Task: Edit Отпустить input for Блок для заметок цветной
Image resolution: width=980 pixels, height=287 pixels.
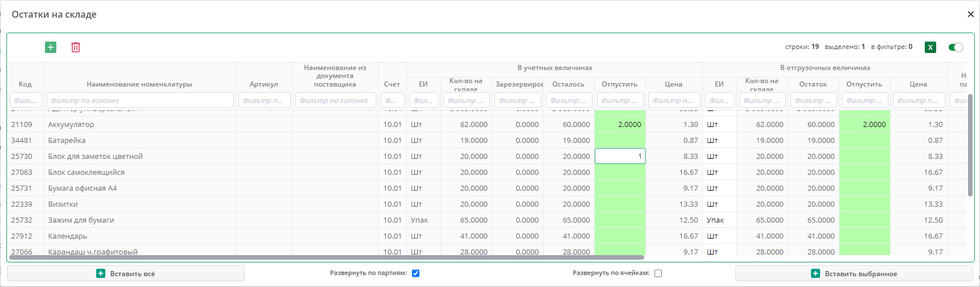Action: [x=620, y=156]
